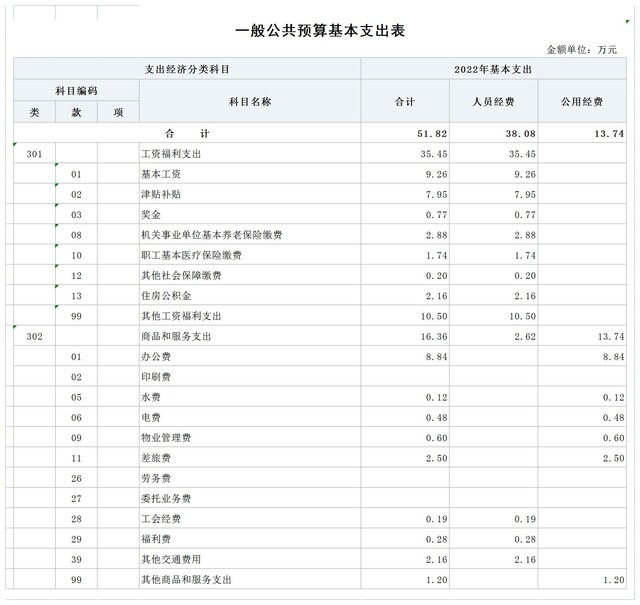Screen dimensions: 640x605
Task: Click the 科目名称 column header
Action: [x=250, y=102]
